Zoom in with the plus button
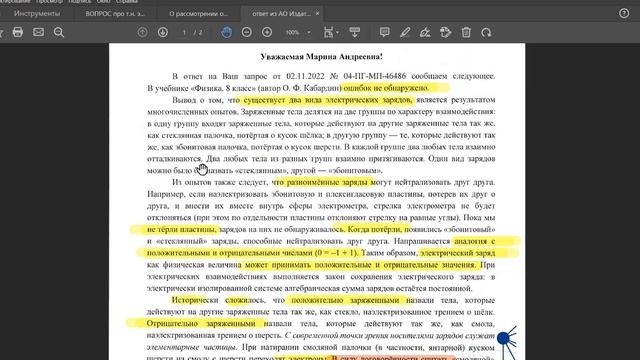 267,32
